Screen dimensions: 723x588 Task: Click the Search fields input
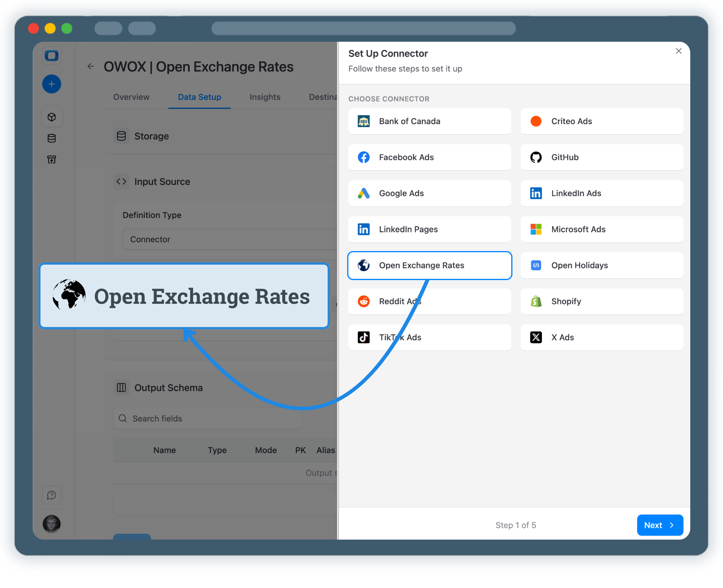click(x=207, y=419)
